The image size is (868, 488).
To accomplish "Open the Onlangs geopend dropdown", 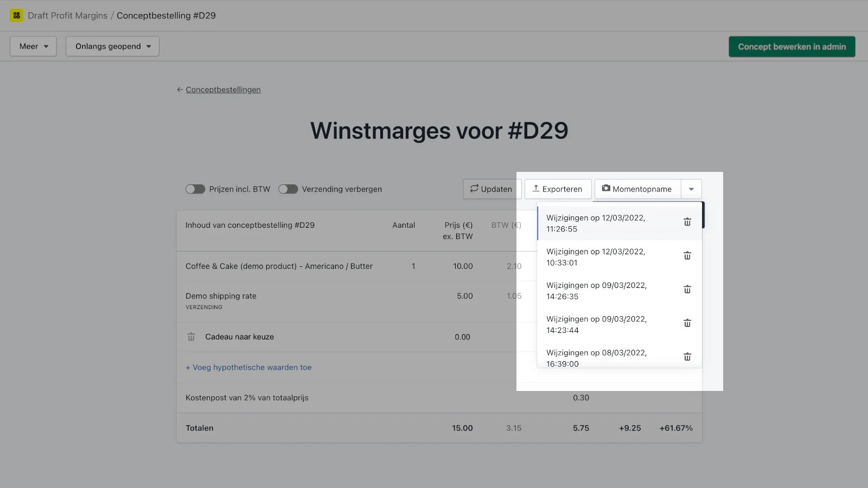I will point(112,46).
